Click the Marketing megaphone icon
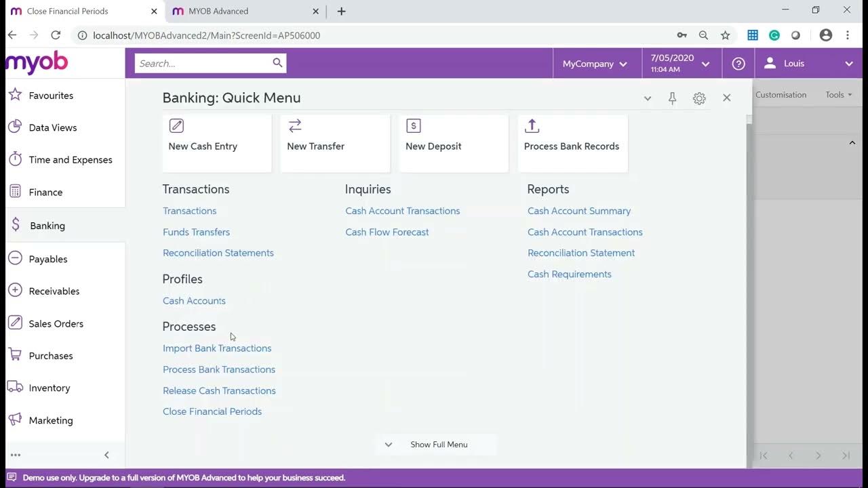Image resolution: width=868 pixels, height=488 pixels. 15,420
